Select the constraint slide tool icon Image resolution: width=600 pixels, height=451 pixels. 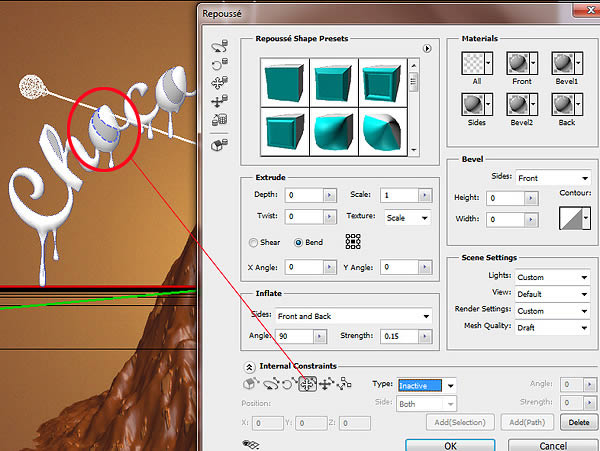pyautogui.click(x=326, y=384)
